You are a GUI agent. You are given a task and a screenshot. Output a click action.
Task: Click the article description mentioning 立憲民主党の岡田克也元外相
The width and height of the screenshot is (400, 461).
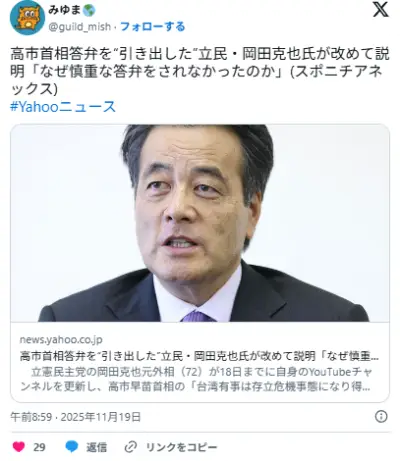(x=196, y=379)
